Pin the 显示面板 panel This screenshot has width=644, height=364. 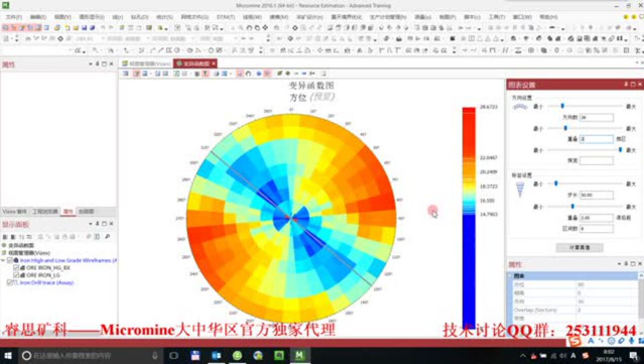[x=98, y=224]
